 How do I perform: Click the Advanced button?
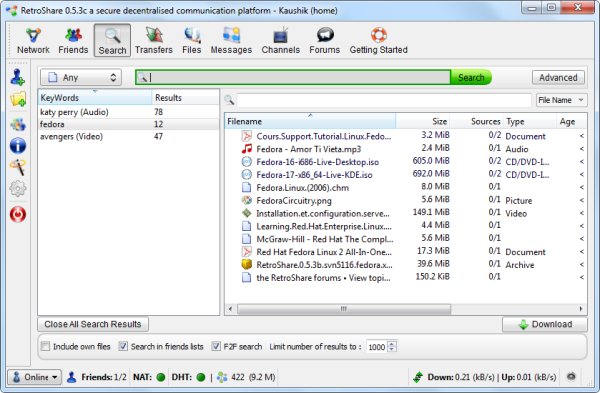coord(558,78)
